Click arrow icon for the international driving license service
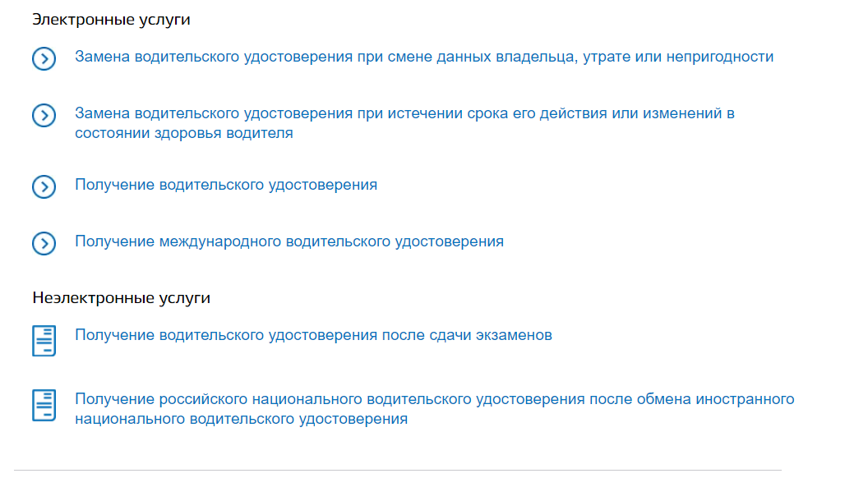 pyautogui.click(x=44, y=243)
